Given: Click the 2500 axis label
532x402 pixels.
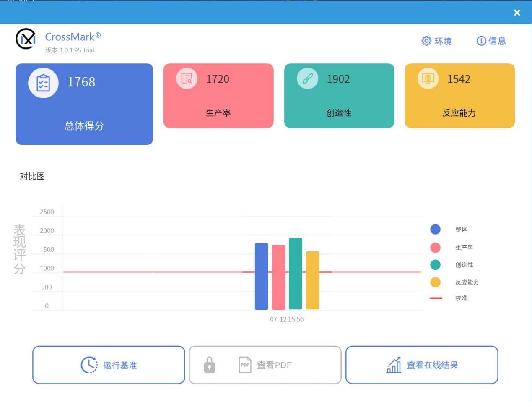Looking at the screenshot, I should pyautogui.click(x=47, y=212).
